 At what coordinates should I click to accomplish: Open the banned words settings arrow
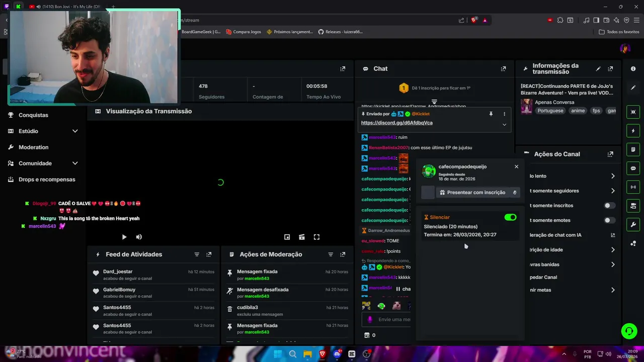[x=613, y=264]
